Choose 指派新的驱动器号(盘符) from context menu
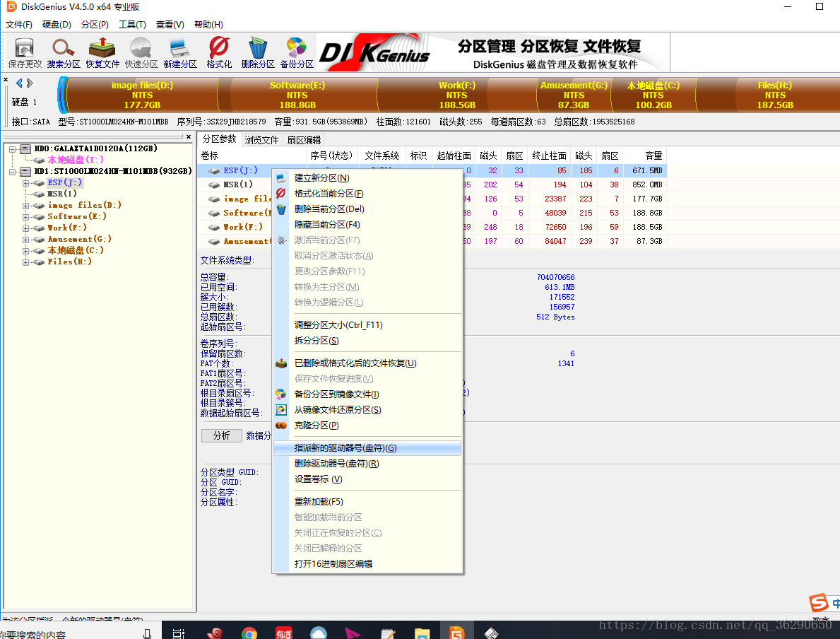Viewport: 840px width, 639px height. 345,448
